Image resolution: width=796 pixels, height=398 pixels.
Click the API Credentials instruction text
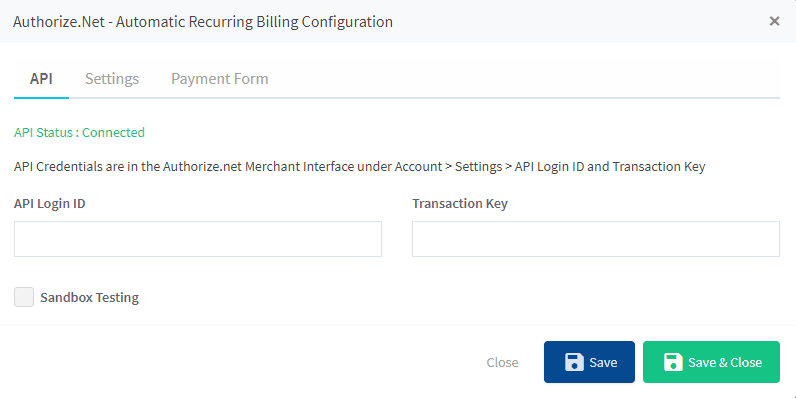point(359,167)
